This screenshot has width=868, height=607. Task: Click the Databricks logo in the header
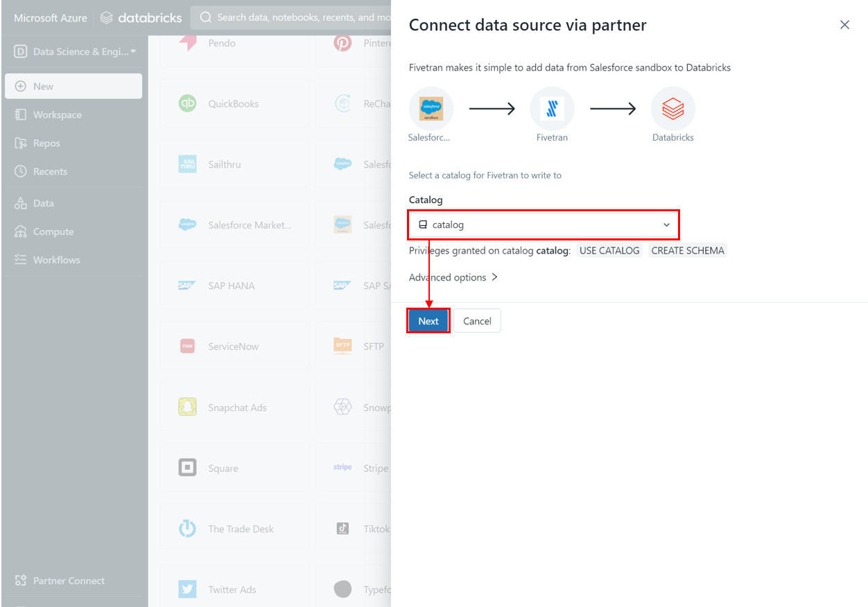click(141, 18)
